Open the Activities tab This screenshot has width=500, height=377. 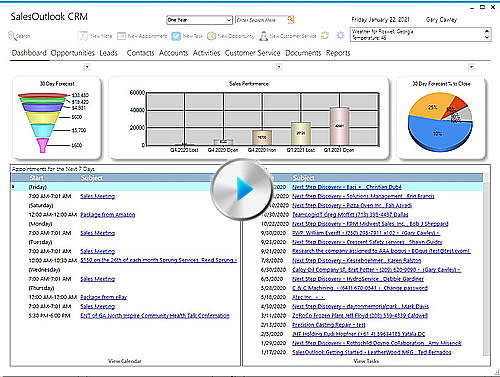click(x=206, y=53)
